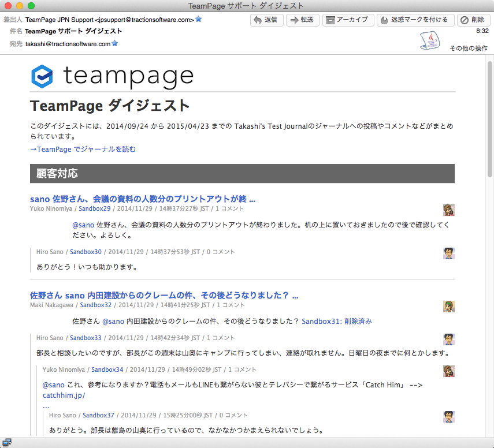Viewport: 494px width, 448px height.
Task: Click the teampage logo
Action: pos(112,76)
